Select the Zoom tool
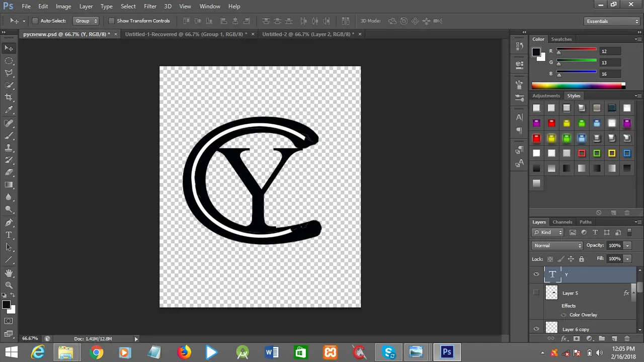The image size is (644, 362). tap(9, 285)
